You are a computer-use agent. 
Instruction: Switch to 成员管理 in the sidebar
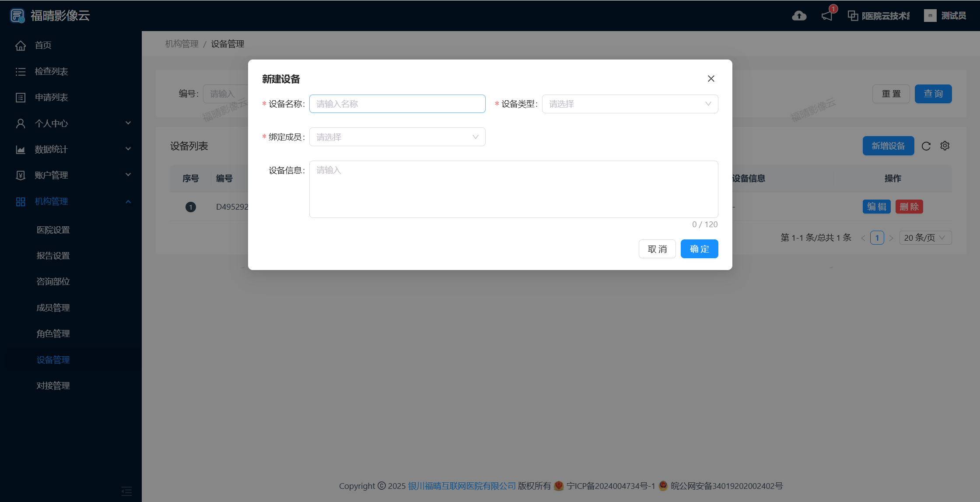click(x=52, y=308)
